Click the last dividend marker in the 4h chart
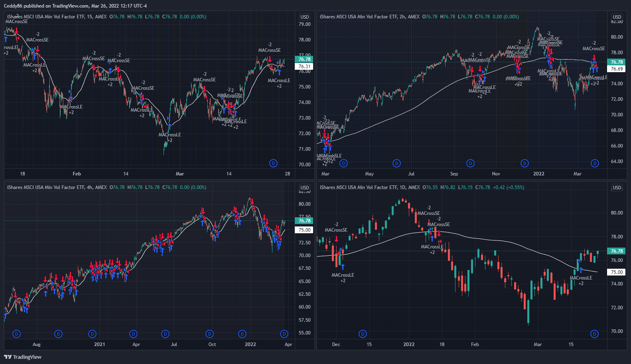631x364 pixels. [x=284, y=334]
